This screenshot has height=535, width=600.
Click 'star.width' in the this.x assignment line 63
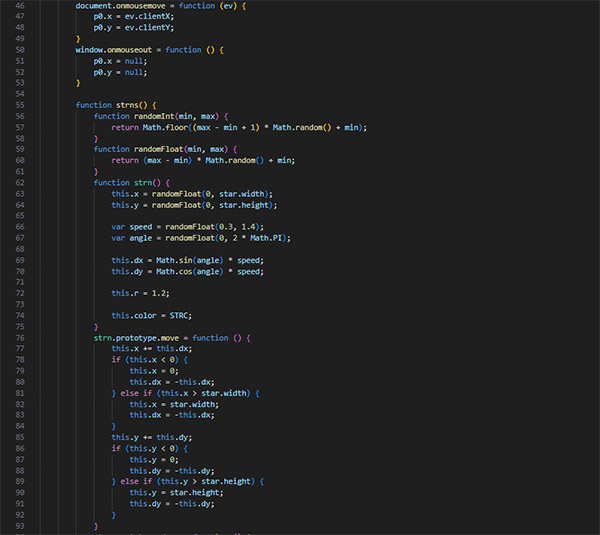coord(241,194)
